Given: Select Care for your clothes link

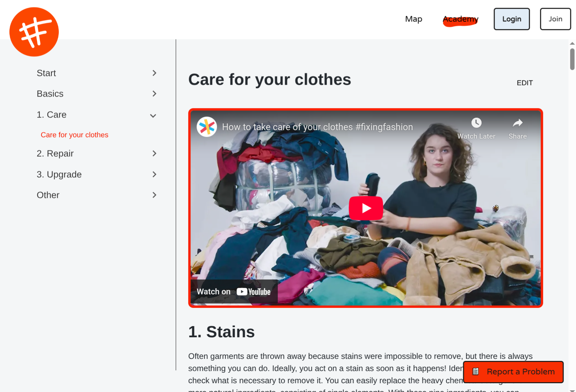Looking at the screenshot, I should point(74,135).
